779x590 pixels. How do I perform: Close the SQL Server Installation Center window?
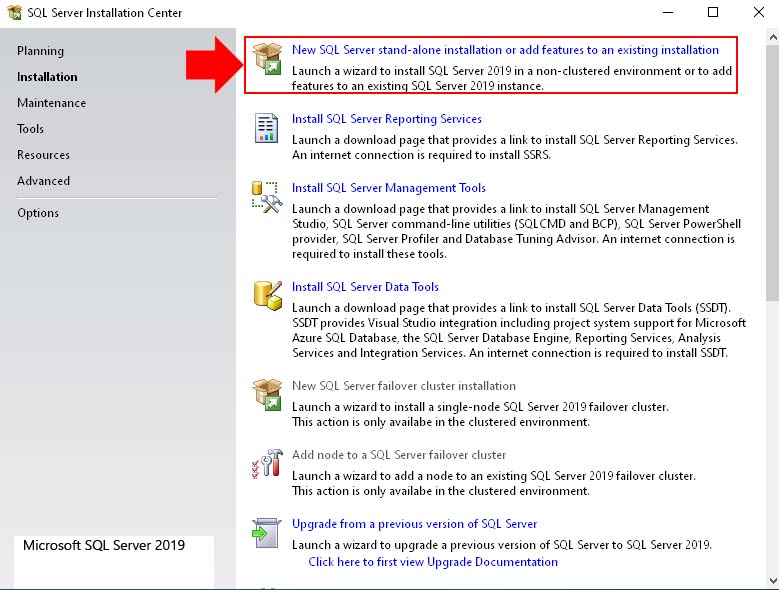pos(759,12)
